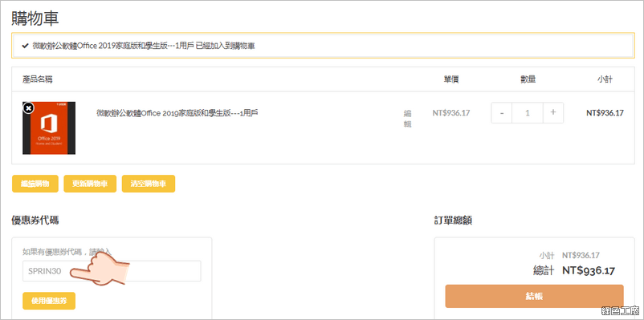
Task: Proceed to checkout with the 結帳 button
Action: point(534,296)
